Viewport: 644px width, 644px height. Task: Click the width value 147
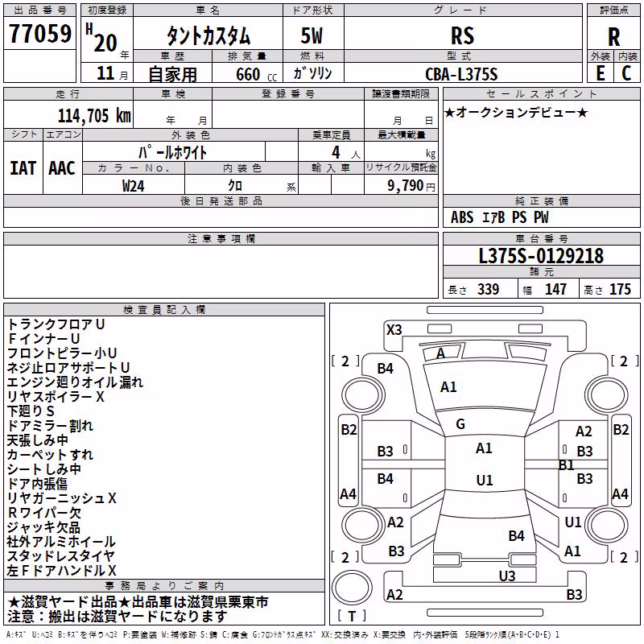[x=555, y=290]
